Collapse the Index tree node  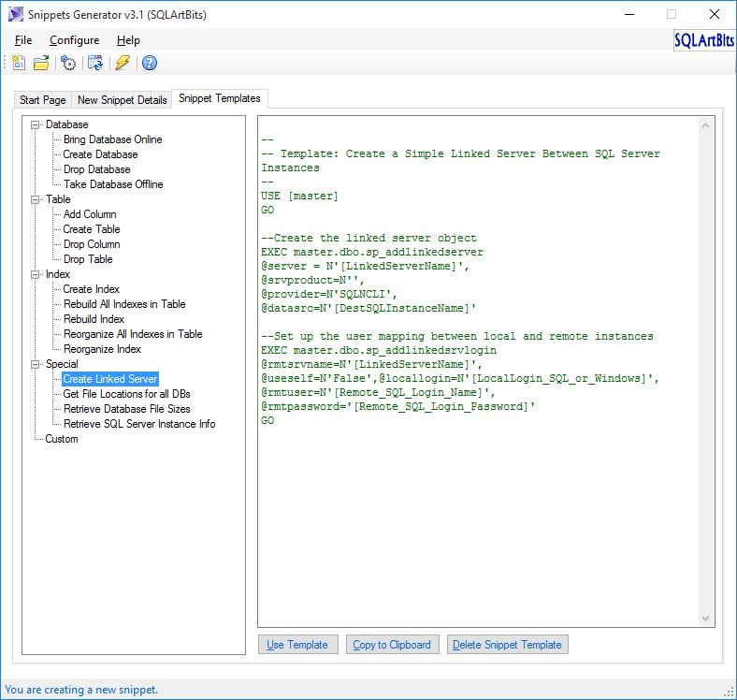(36, 274)
